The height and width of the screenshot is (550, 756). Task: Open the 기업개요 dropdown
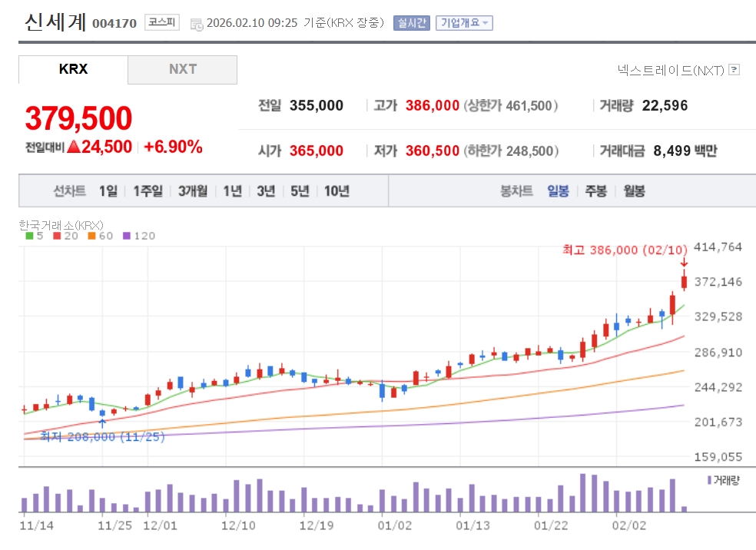pyautogui.click(x=464, y=23)
